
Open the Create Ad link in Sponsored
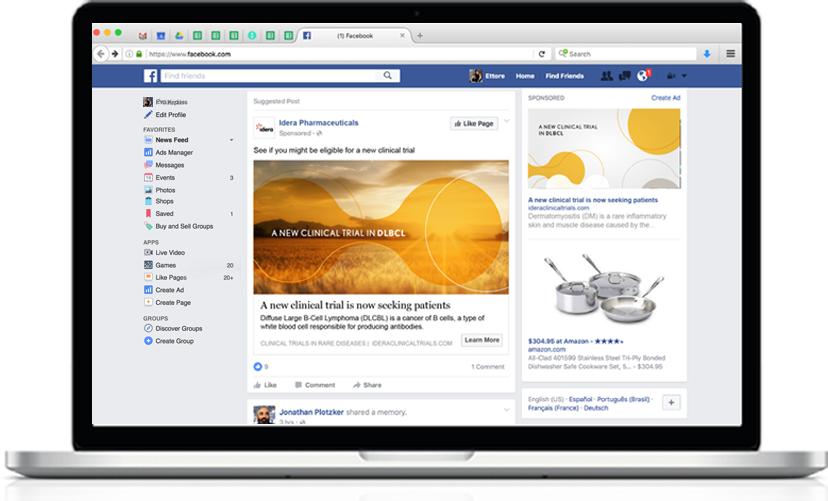(665, 98)
